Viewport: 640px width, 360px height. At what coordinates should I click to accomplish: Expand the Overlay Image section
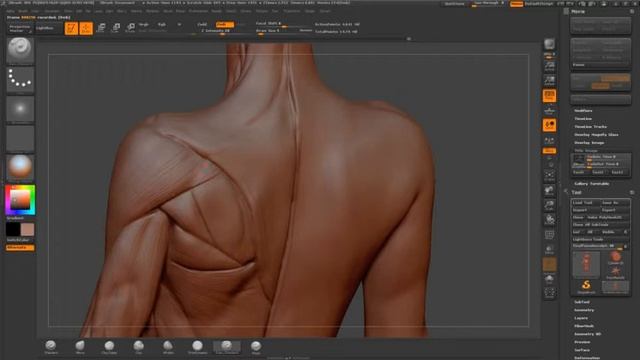[589, 143]
